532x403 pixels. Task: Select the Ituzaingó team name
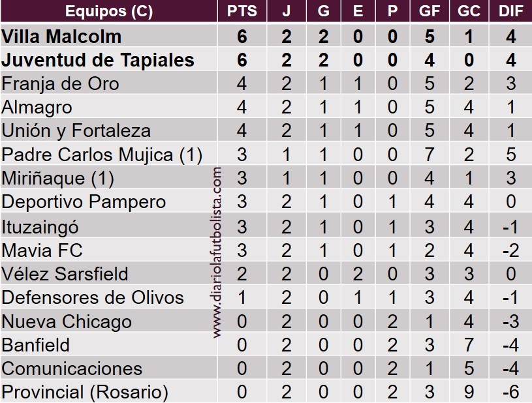40,226
